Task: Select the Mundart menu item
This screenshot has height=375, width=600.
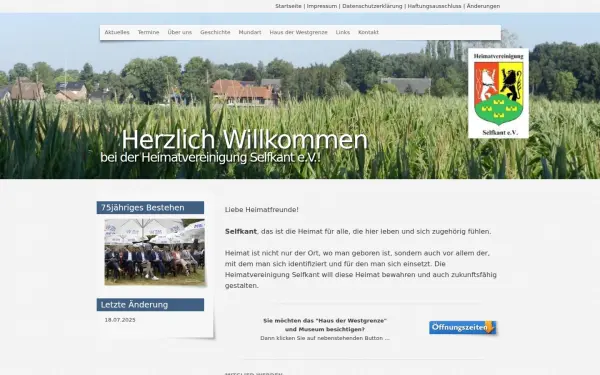Action: coord(250,33)
